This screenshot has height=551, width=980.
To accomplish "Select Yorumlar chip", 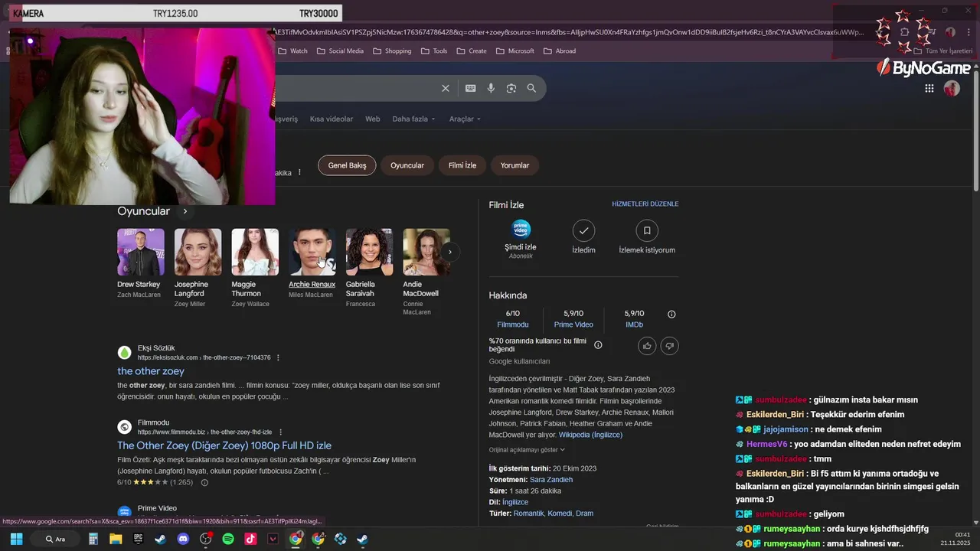I will [514, 165].
